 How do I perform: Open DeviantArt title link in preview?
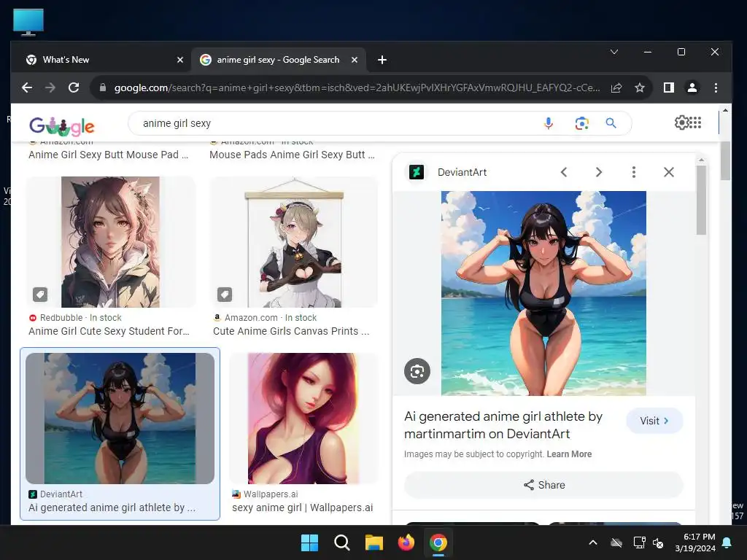tap(503, 425)
